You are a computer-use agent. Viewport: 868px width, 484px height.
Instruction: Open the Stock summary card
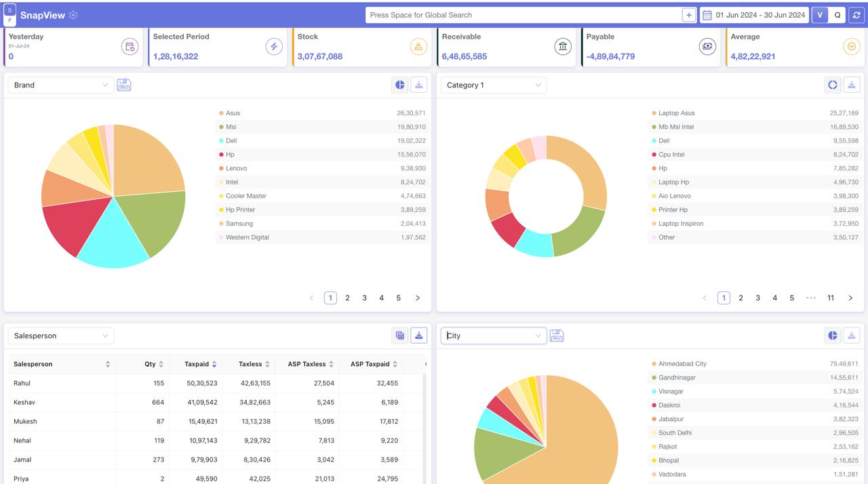click(x=362, y=47)
